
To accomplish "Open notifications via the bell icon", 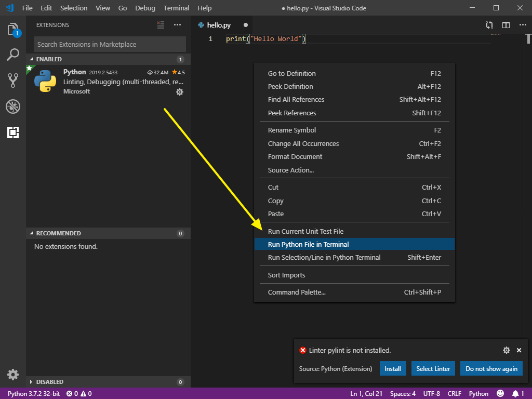I will click(x=516, y=393).
